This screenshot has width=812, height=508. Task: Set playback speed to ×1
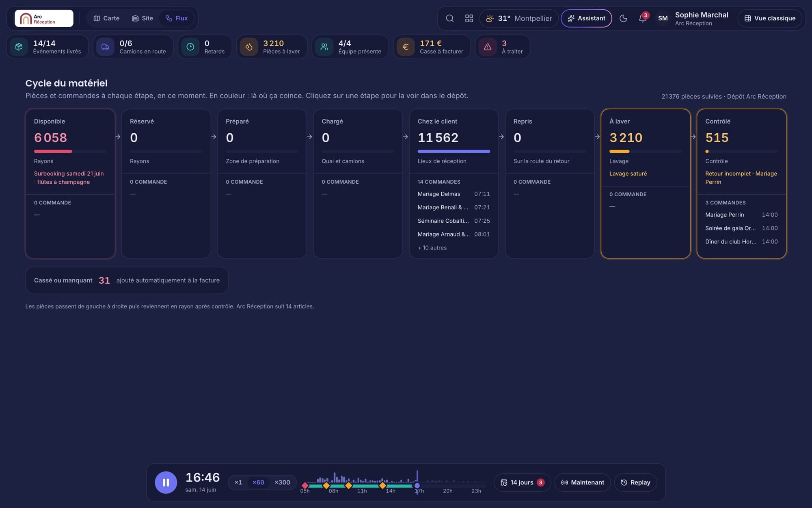coord(238,482)
